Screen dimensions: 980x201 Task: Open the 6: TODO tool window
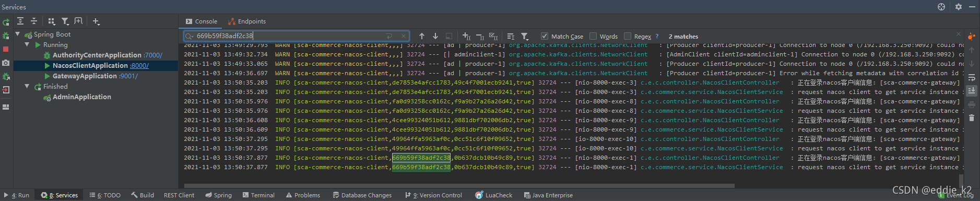click(105, 195)
